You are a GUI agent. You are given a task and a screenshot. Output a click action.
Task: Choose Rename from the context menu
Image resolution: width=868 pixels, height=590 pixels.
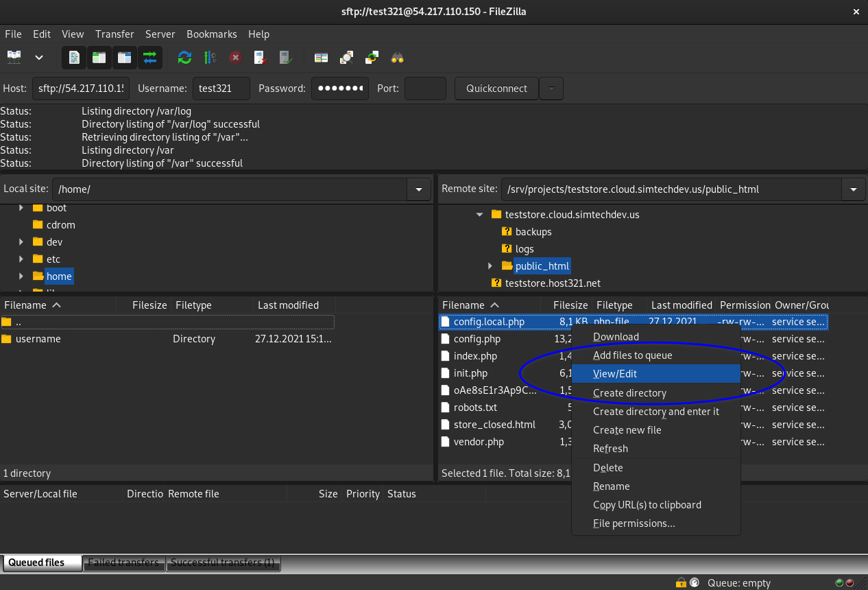tap(656, 486)
